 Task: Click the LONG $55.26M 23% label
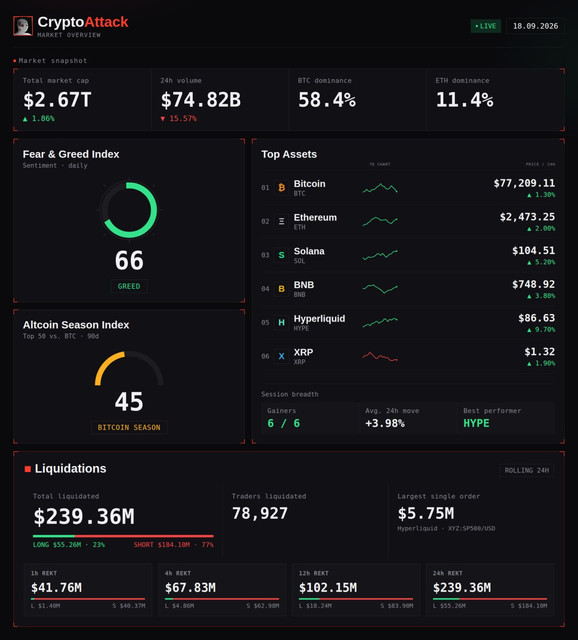click(69, 545)
